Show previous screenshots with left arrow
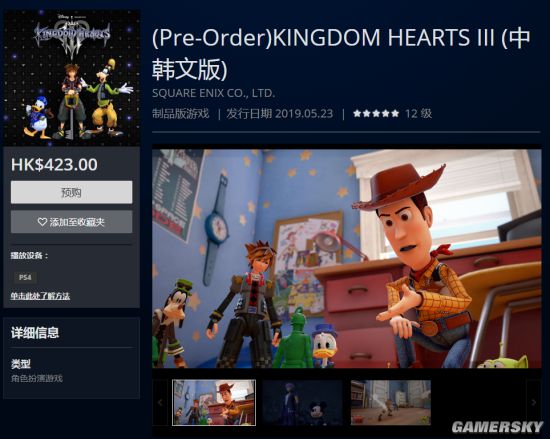This screenshot has height=439, width=550. [x=160, y=403]
